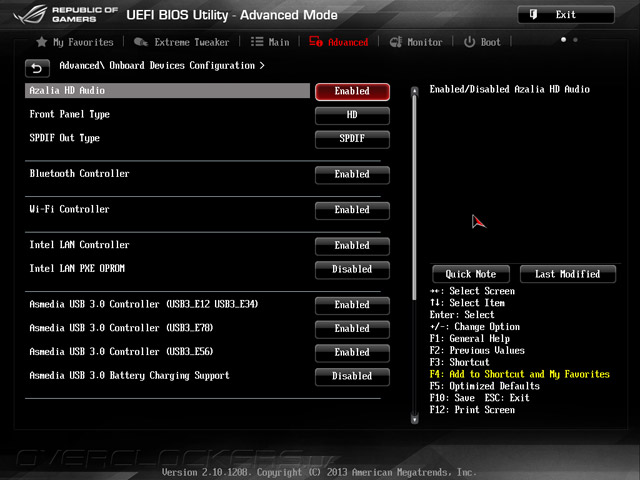The height and width of the screenshot is (480, 640).
Task: Click the F5: Optimized Defaults hint
Action: (x=484, y=386)
